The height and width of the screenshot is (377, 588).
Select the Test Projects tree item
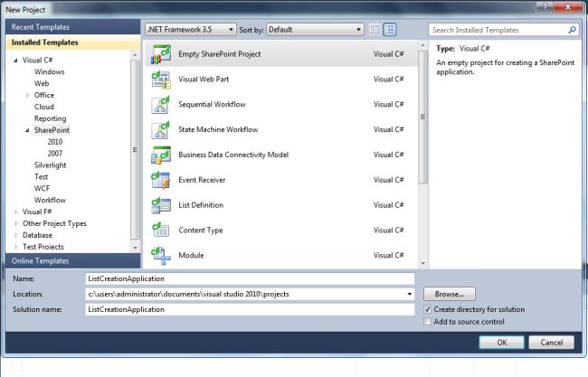(x=43, y=247)
